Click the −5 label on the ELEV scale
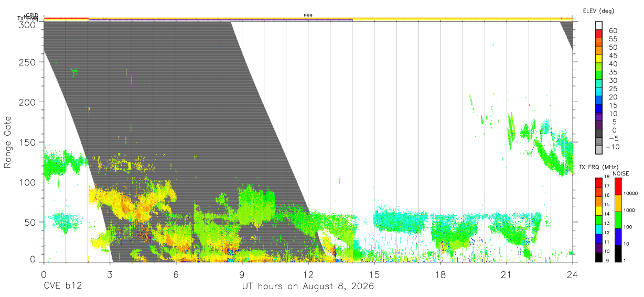The image size is (644, 297). (613, 139)
